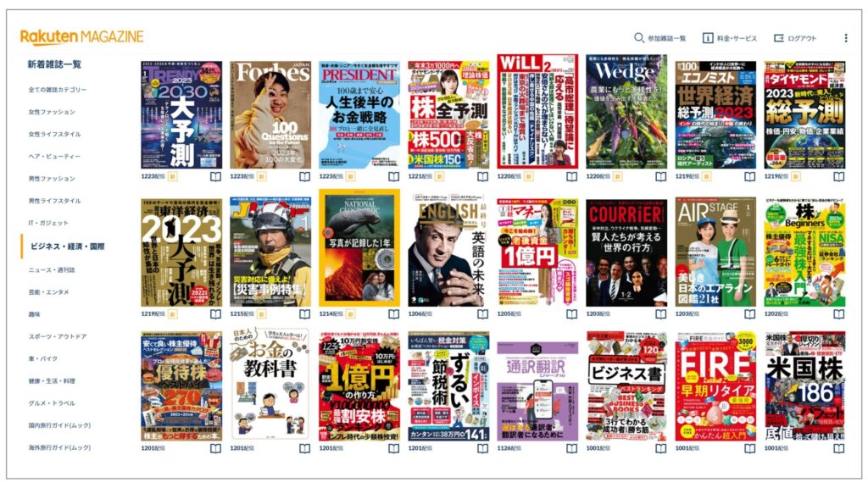This screenshot has width=868, height=488.
Task: Select 全ての雑誌カテゴリー in sidebar
Action: [x=58, y=90]
